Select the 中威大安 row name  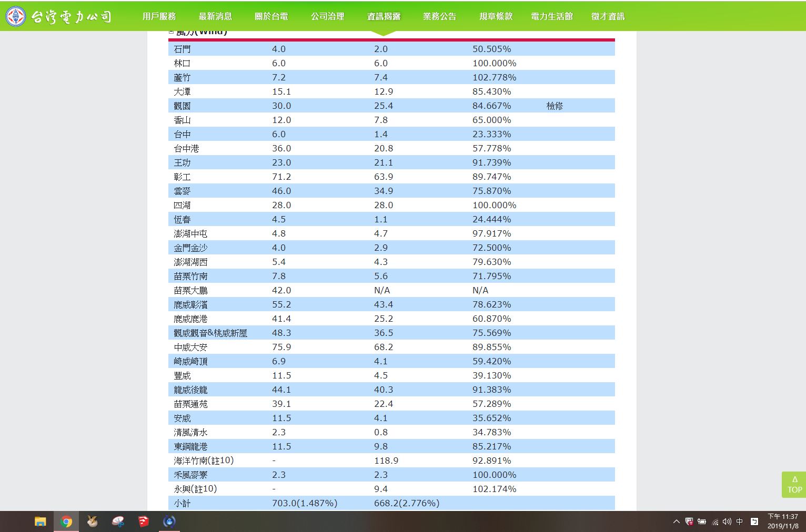coord(190,347)
